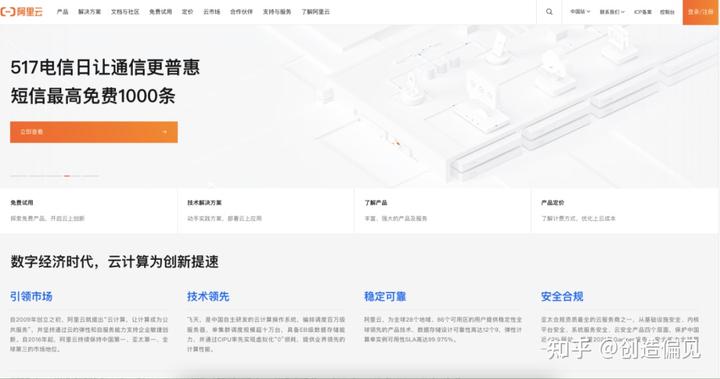Open the 文档与社区 navigation menu
The width and height of the screenshot is (720, 379).
125,12
